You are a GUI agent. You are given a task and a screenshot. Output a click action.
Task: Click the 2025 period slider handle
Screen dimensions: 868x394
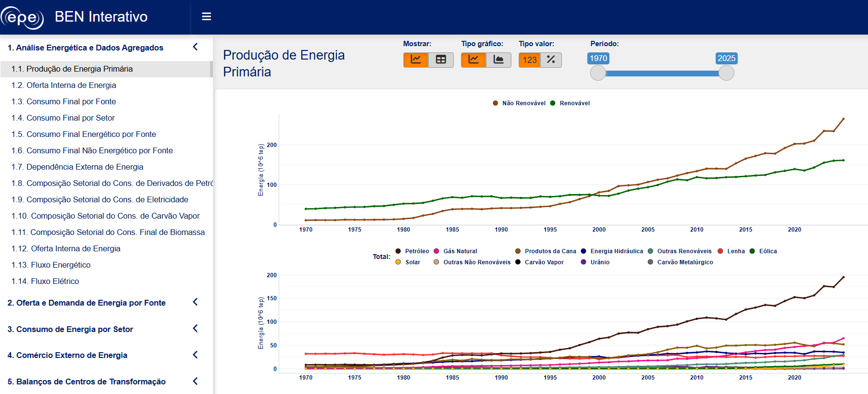726,73
